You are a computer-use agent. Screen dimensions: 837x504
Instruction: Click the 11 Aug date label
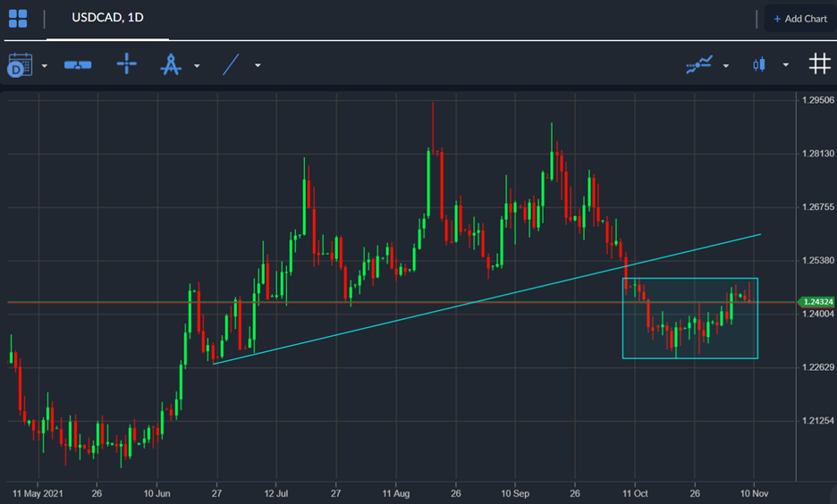[395, 493]
